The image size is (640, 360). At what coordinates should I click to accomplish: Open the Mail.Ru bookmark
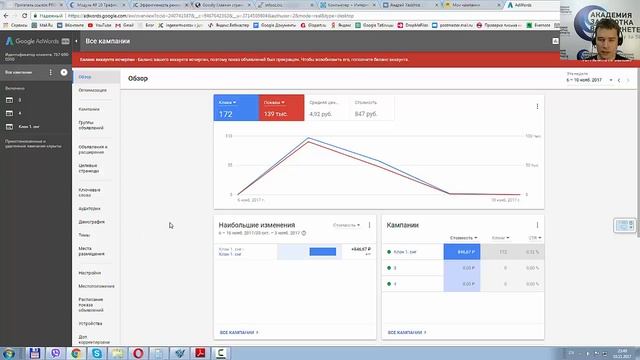pyautogui.click(x=42, y=25)
